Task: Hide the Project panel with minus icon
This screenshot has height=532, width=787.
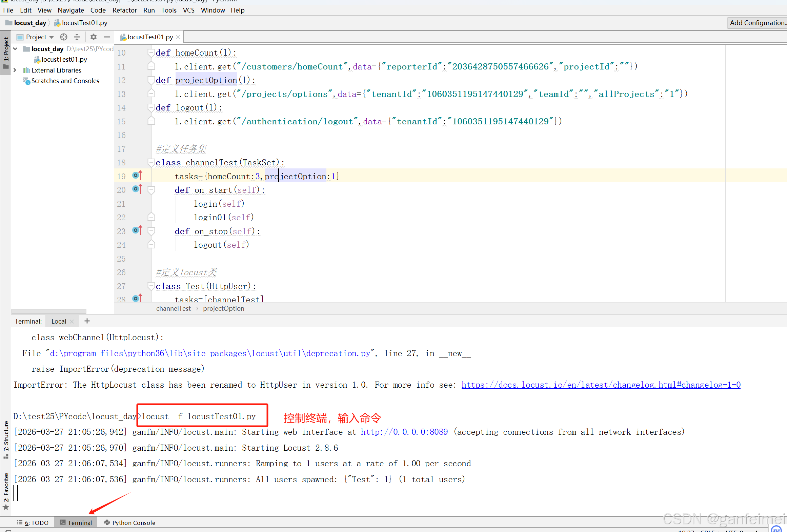Action: (x=107, y=37)
